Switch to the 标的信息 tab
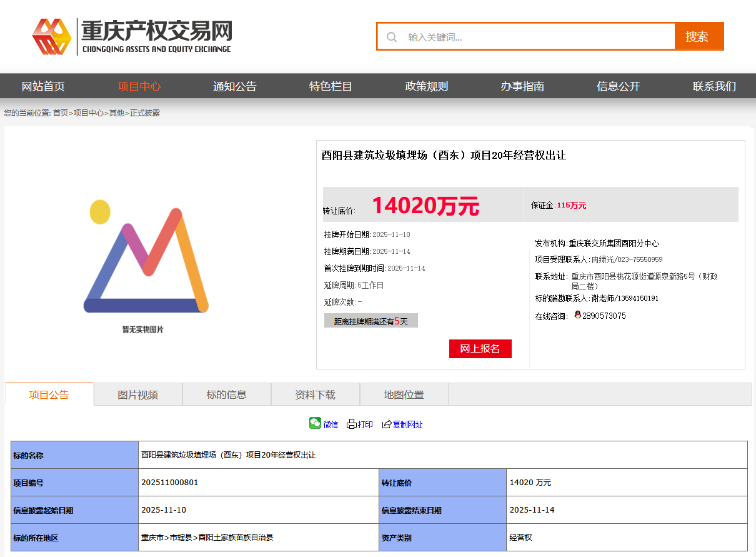The image size is (756, 557). tap(227, 394)
